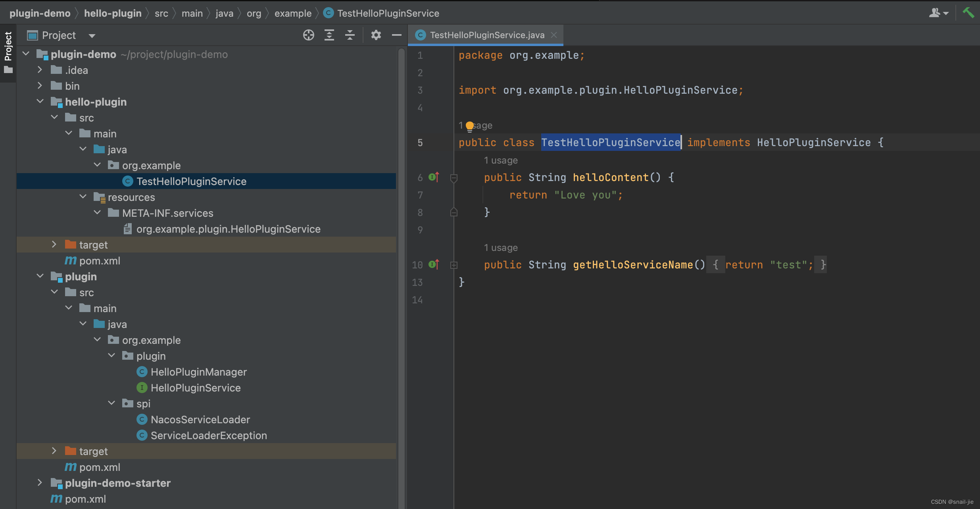Click the Project panel vertical scrollbar
Screen dimensions: 980x509
tap(401, 277)
